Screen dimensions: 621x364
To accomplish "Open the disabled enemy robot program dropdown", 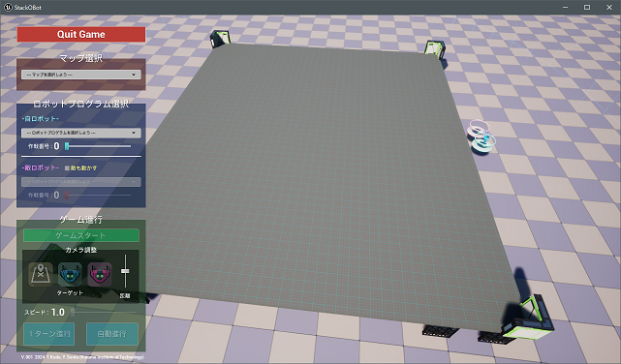I will coord(81,182).
